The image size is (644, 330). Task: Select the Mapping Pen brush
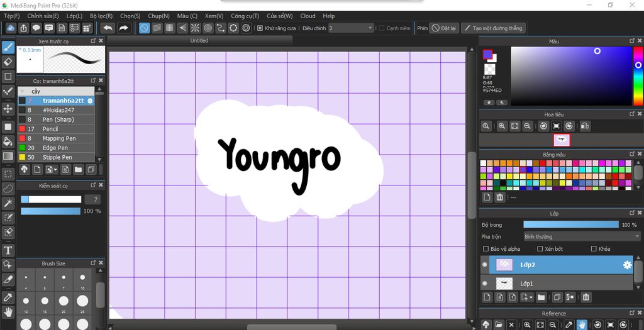(x=56, y=138)
